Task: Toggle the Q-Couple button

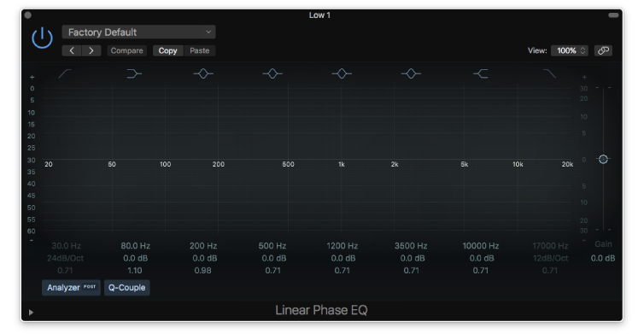Action: point(127,288)
